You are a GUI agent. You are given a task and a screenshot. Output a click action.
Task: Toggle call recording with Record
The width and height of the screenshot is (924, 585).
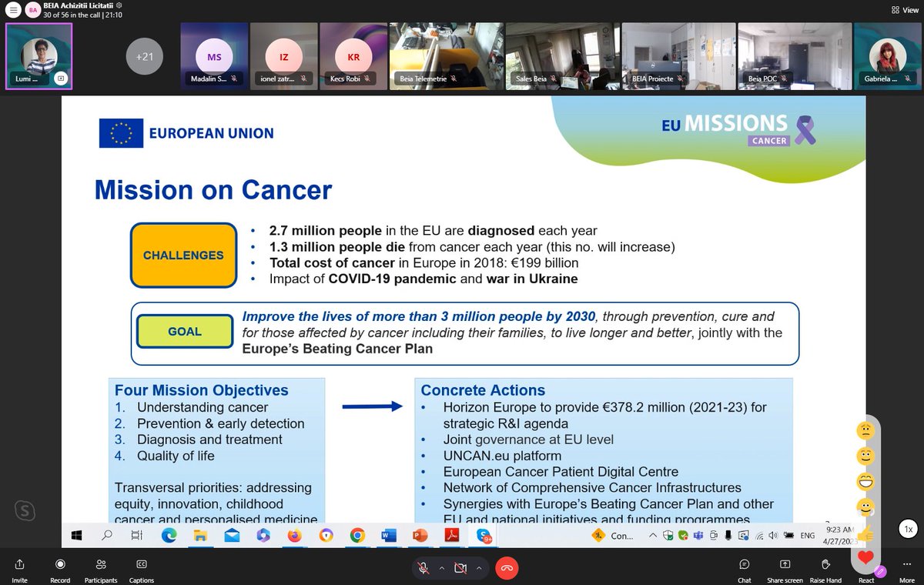click(x=60, y=570)
